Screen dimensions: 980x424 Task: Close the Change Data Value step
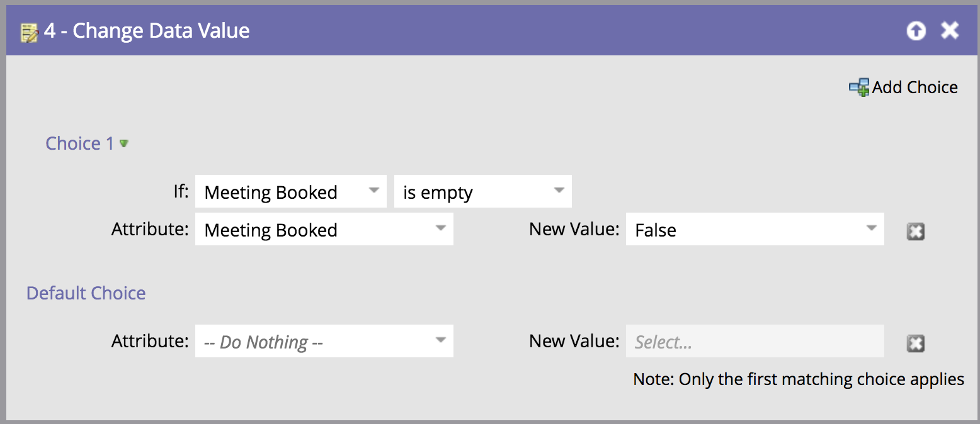point(950,30)
